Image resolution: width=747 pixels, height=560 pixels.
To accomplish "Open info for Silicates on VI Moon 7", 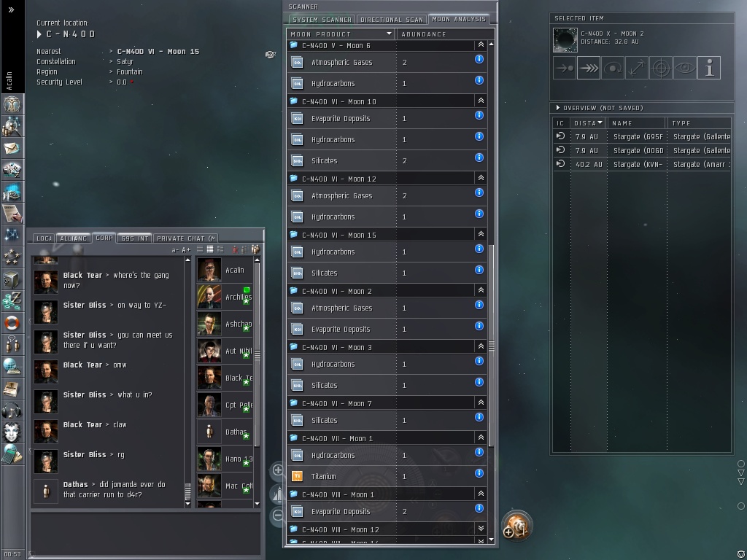I will click(479, 417).
